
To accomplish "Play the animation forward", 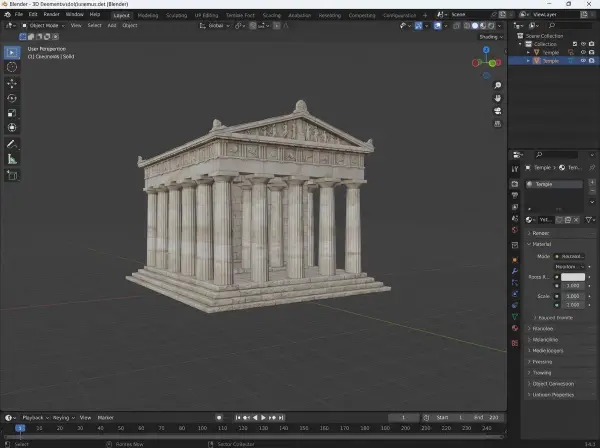I will 263,417.
